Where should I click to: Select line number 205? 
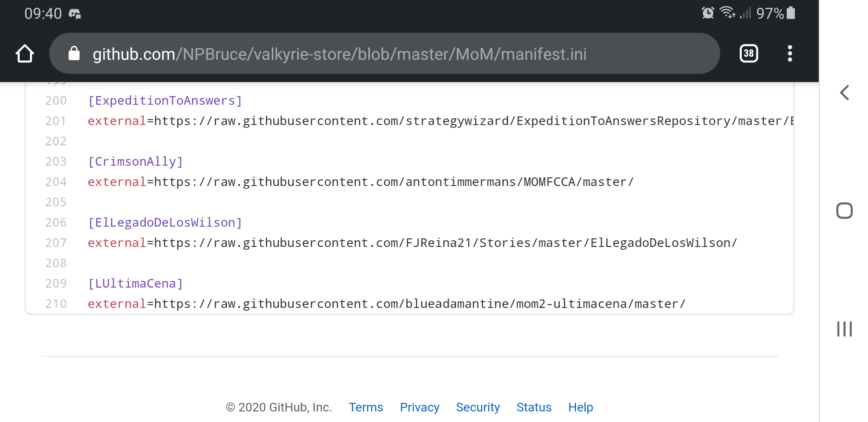[x=56, y=202]
